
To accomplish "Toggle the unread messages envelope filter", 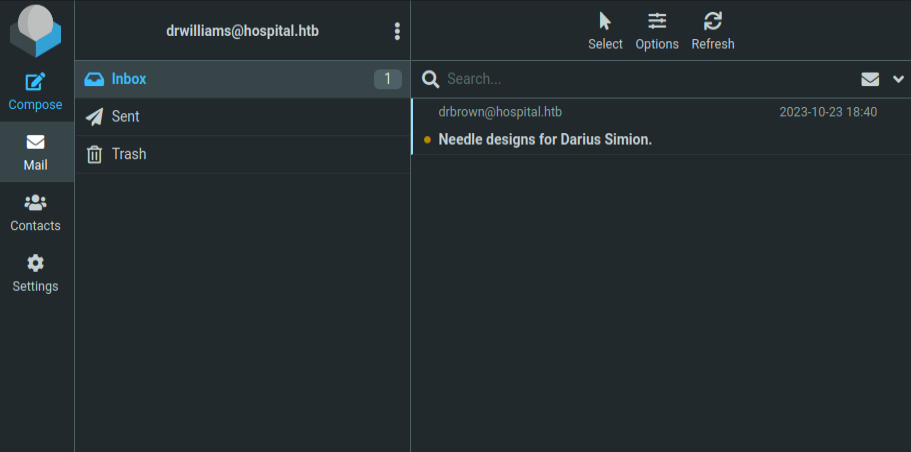I will 870,79.
